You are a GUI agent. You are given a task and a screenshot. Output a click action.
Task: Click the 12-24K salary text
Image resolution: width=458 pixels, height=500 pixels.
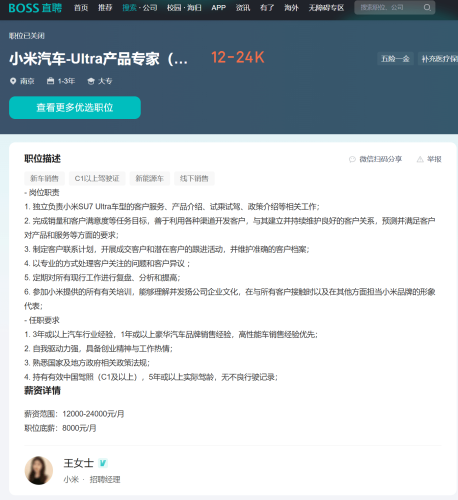pos(238,57)
